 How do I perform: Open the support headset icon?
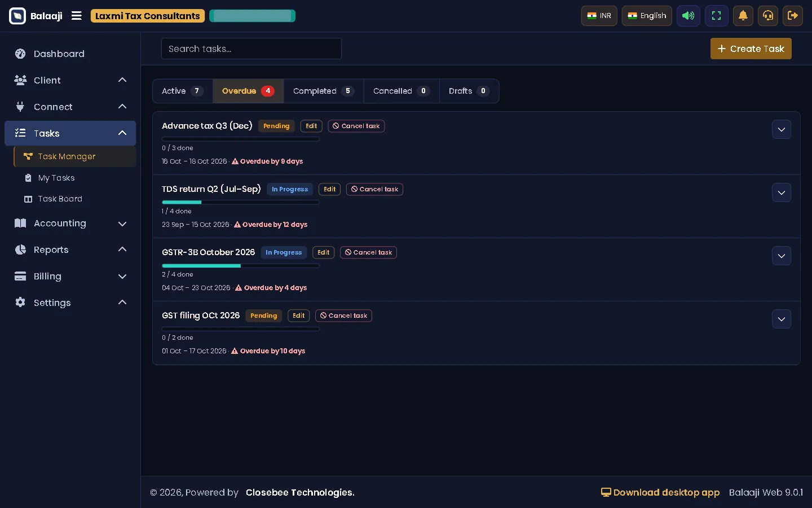pyautogui.click(x=768, y=16)
